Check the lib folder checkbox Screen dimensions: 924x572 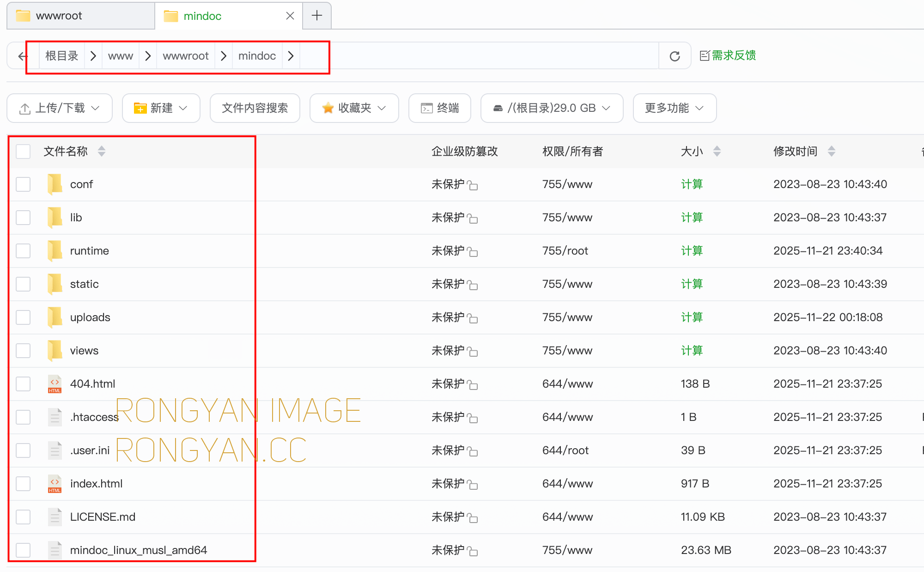pyautogui.click(x=23, y=217)
